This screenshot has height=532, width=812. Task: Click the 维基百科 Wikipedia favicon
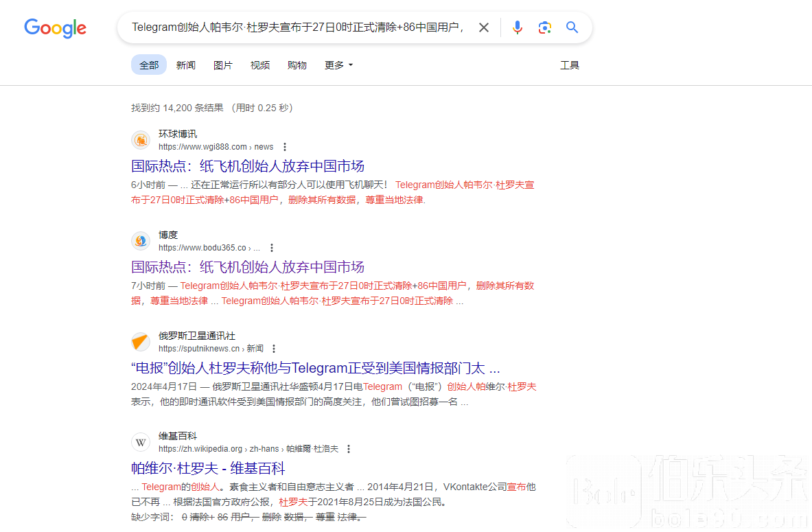click(140, 442)
